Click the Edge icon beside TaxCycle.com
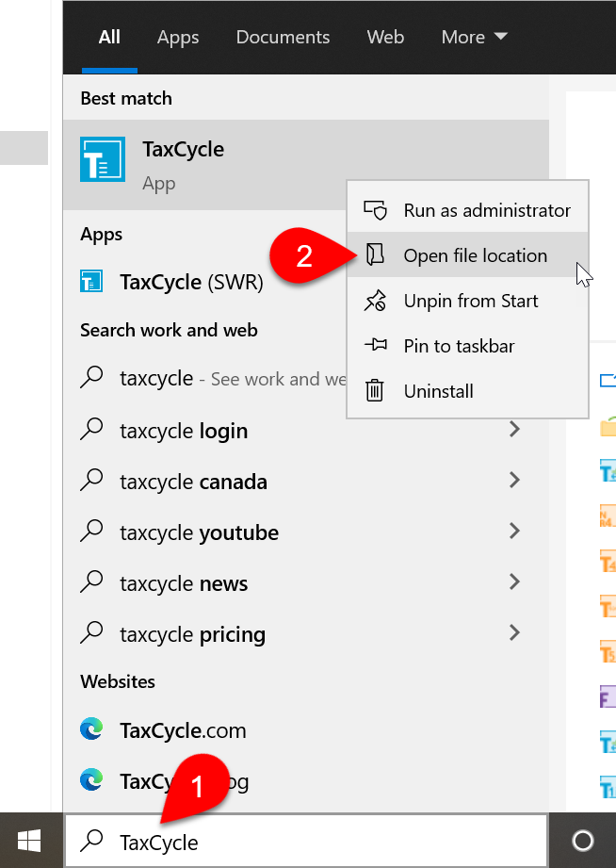The image size is (616, 868). pos(91,729)
